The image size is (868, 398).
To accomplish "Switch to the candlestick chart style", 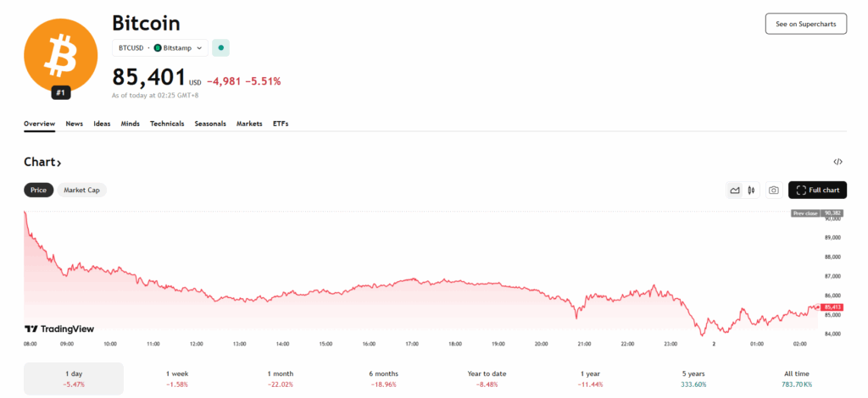I will click(x=751, y=191).
